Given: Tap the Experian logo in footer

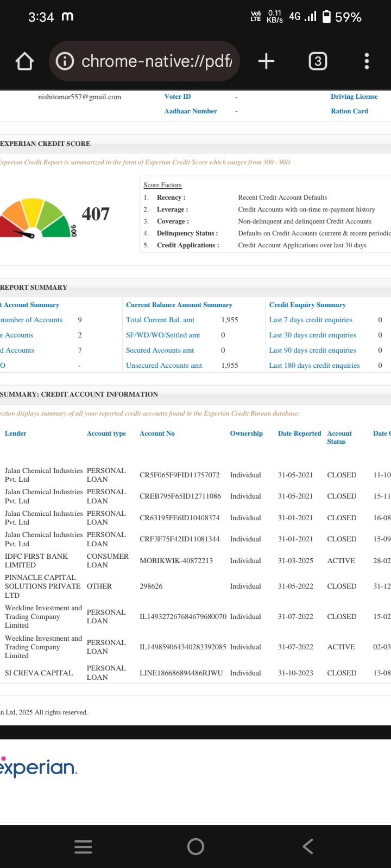Looking at the screenshot, I should tap(39, 767).
